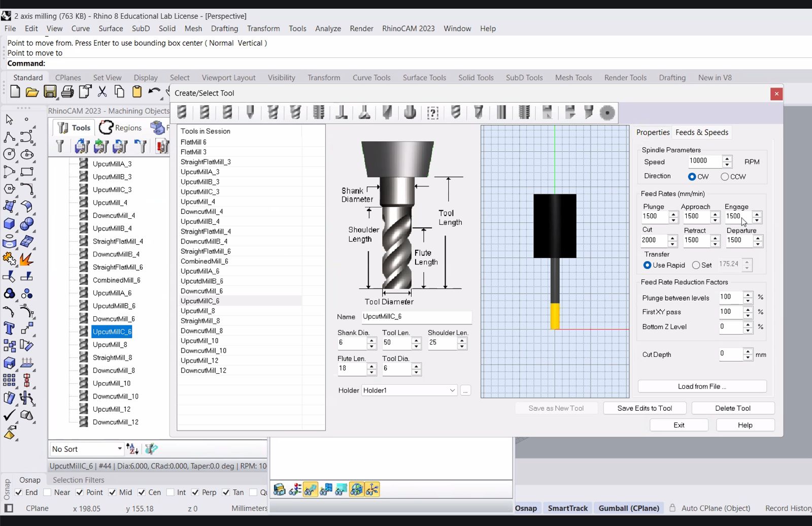Screen dimensions: 812x526
Task: Select the user-defined tool type question-mark icon
Action: point(432,112)
